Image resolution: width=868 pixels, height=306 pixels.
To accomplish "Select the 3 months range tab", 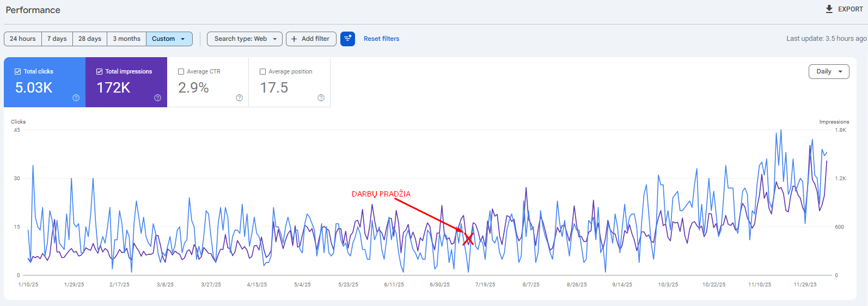I will tap(127, 39).
